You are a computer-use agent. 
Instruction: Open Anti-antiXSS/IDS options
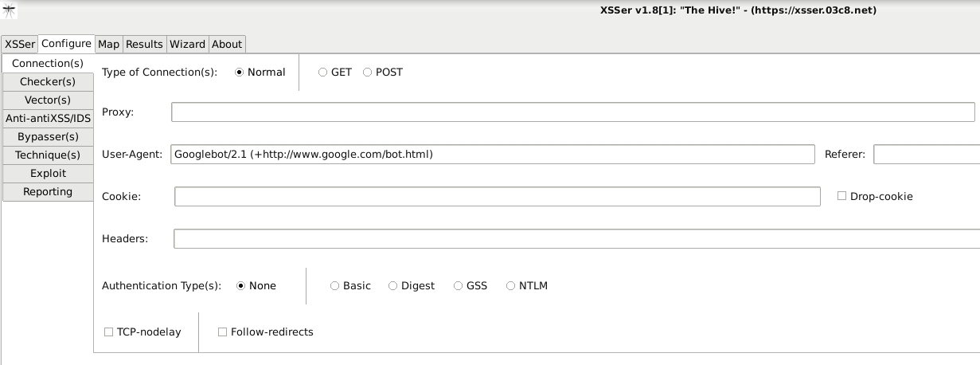[x=48, y=118]
